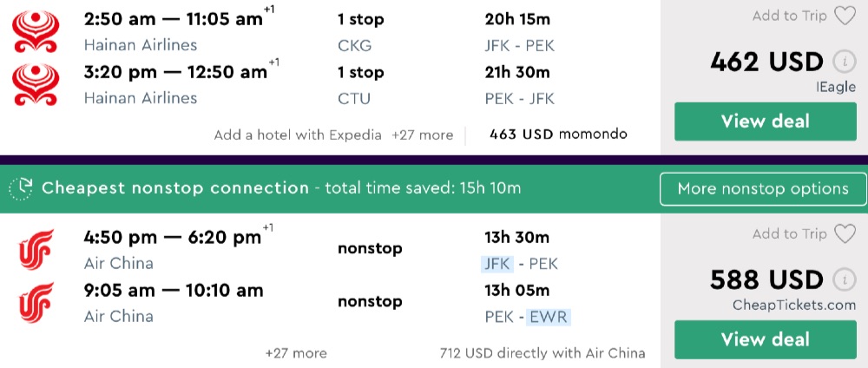Expand +27 more providers under Hainan flights

[x=422, y=135]
